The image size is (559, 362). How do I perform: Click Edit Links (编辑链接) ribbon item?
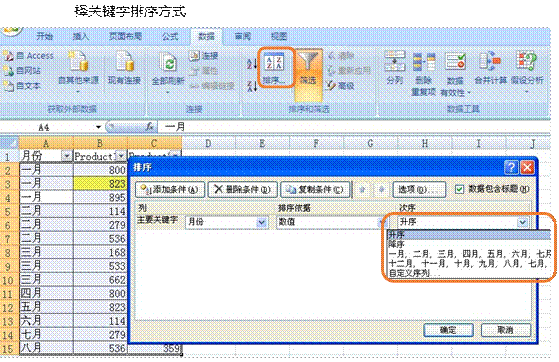pos(212,86)
